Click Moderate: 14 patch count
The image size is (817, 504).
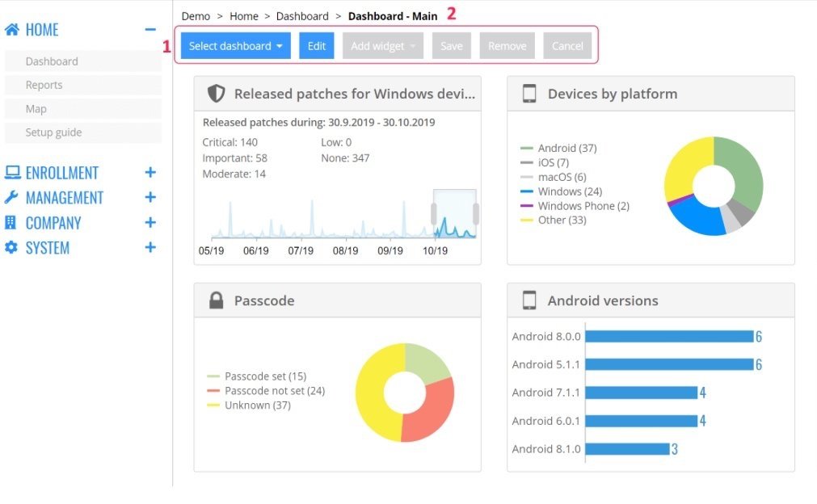[234, 174]
